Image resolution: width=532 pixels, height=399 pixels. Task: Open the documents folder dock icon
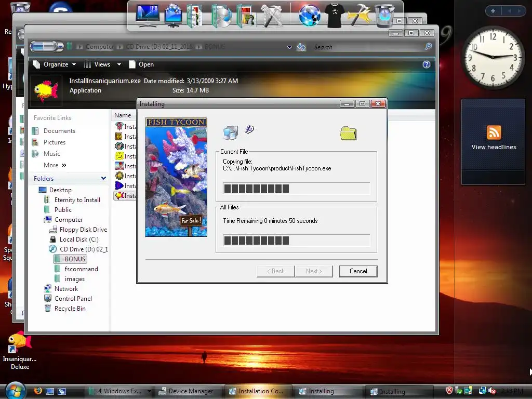click(195, 16)
